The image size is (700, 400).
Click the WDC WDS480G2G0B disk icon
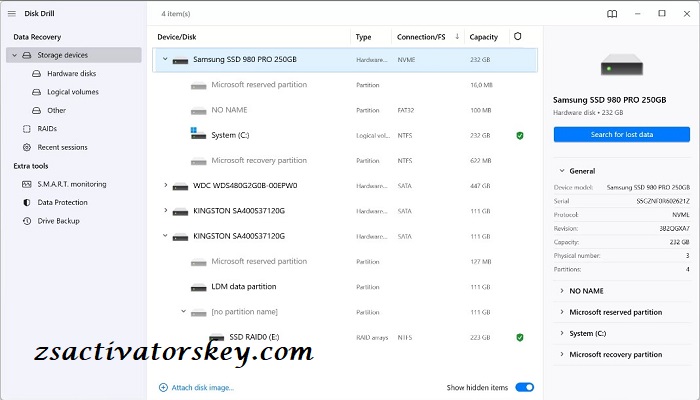tap(180, 186)
